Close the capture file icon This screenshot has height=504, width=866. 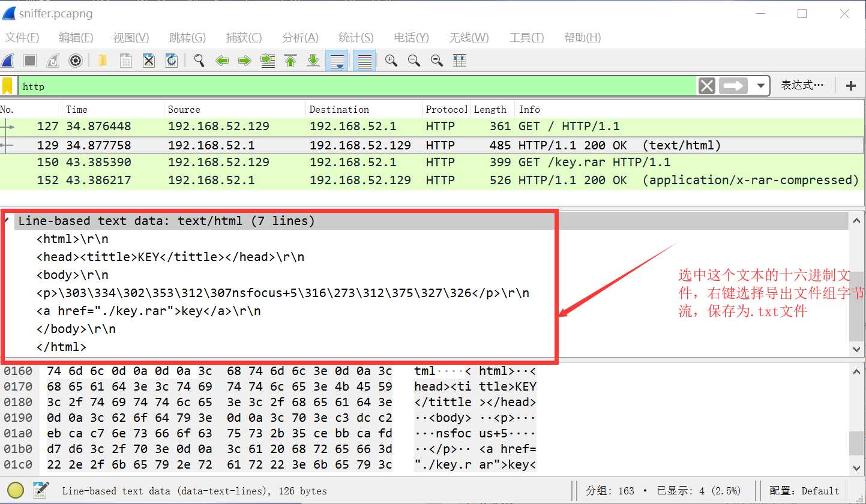click(149, 61)
